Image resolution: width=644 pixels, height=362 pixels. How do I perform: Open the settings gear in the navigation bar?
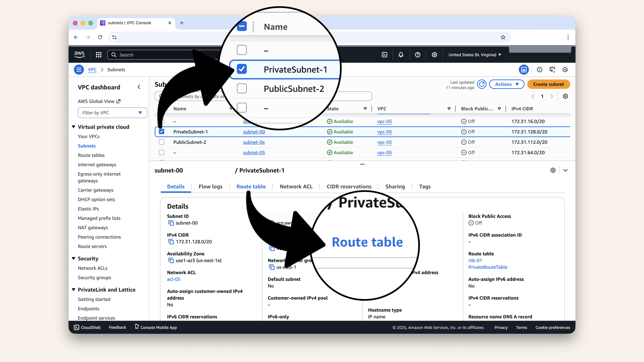point(434,55)
